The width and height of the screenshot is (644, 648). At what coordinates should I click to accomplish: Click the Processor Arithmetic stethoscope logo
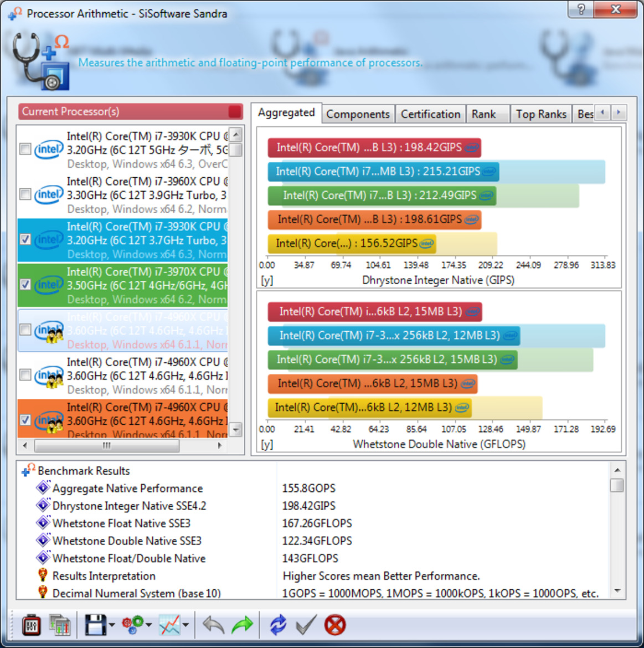[40, 61]
